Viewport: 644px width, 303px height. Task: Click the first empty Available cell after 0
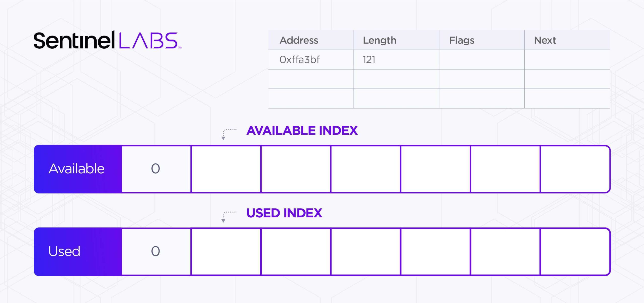click(226, 169)
